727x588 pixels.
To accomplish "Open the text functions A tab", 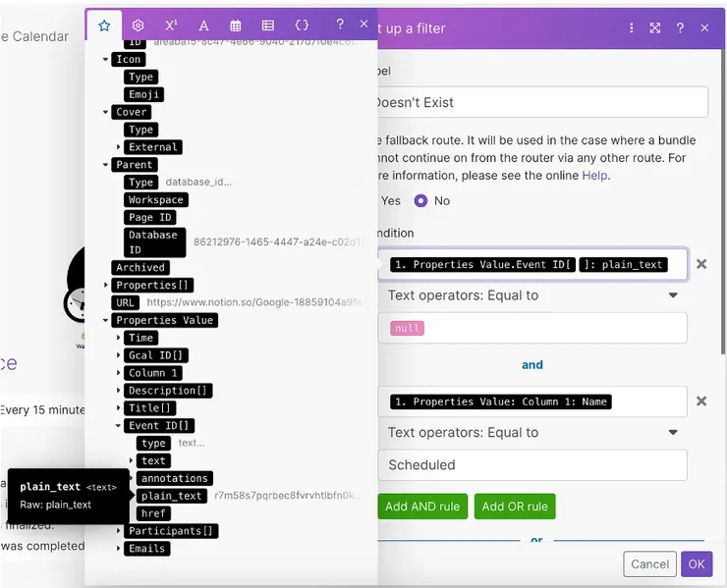I will [x=203, y=26].
